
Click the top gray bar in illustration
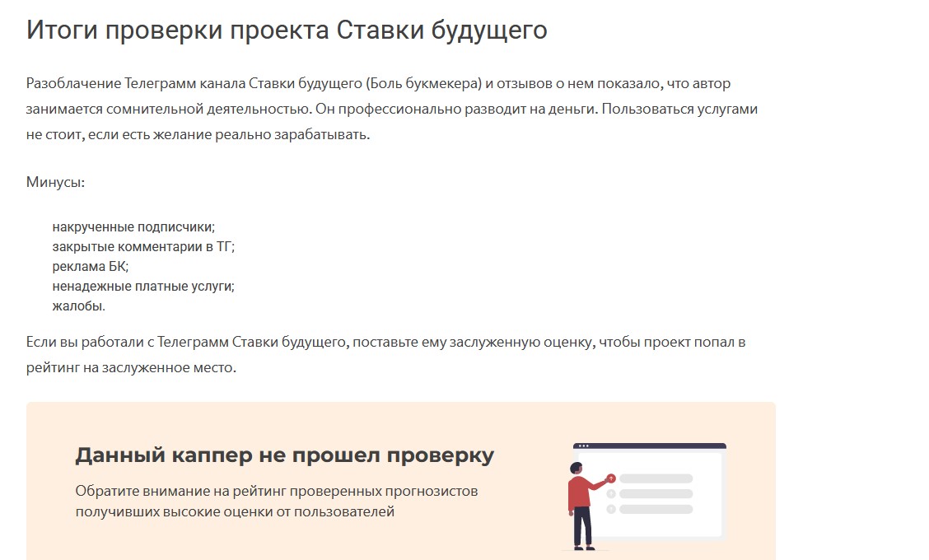(656, 478)
